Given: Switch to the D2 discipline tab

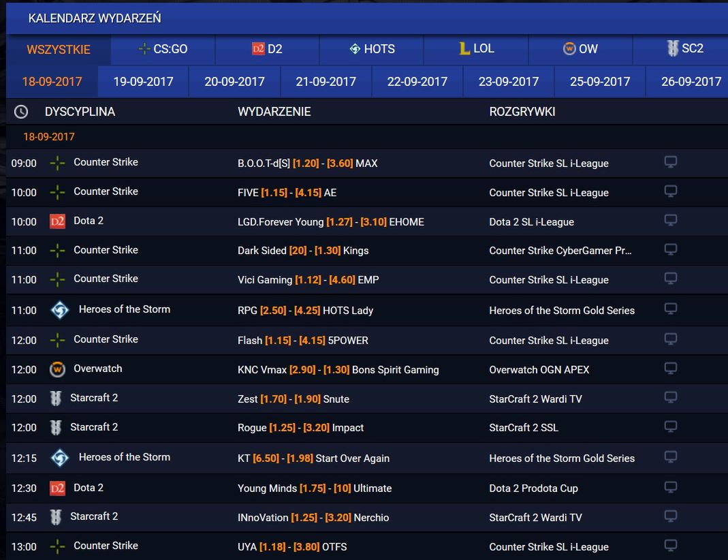Looking at the screenshot, I should click(268, 49).
